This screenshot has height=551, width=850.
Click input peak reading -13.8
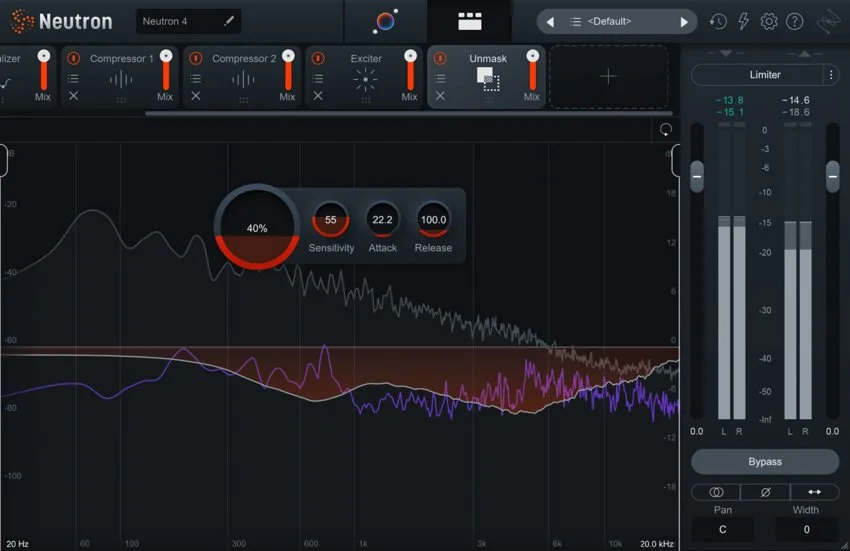[x=730, y=100]
